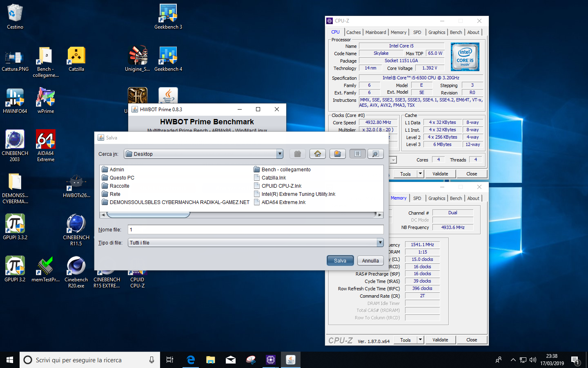Select the memTestPr... desktop icon
This screenshot has height=368, width=588.
[46, 269]
